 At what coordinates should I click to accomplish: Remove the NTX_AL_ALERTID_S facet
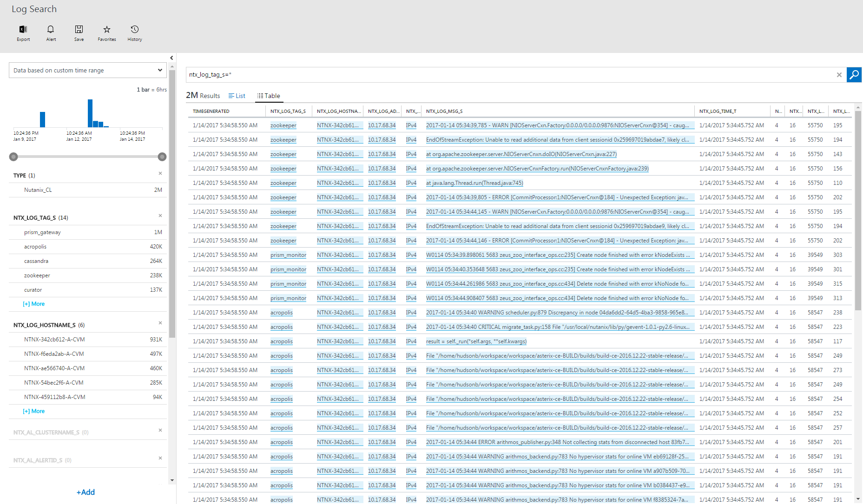[160, 458]
